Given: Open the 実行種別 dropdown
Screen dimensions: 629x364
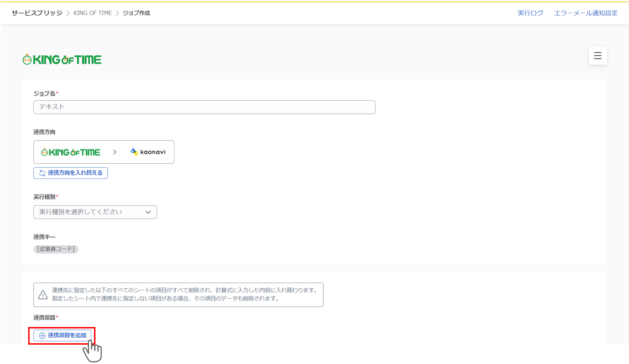Looking at the screenshot, I should pyautogui.click(x=95, y=212).
